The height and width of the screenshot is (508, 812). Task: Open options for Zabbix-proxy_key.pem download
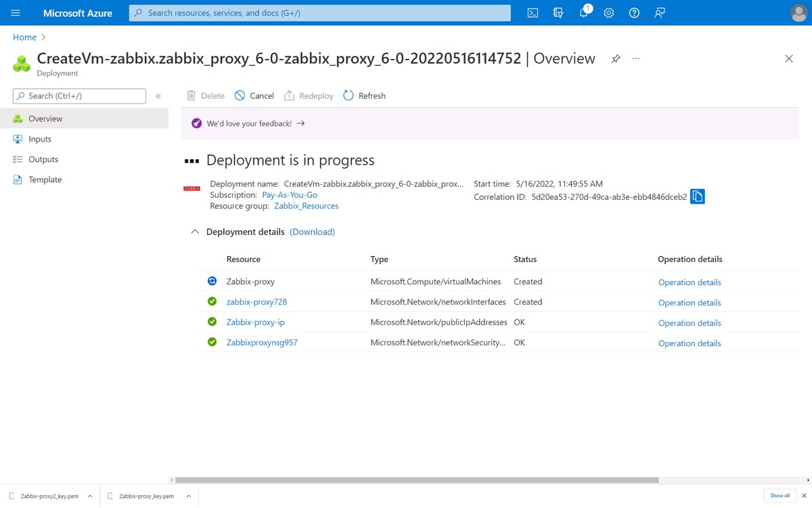189,496
